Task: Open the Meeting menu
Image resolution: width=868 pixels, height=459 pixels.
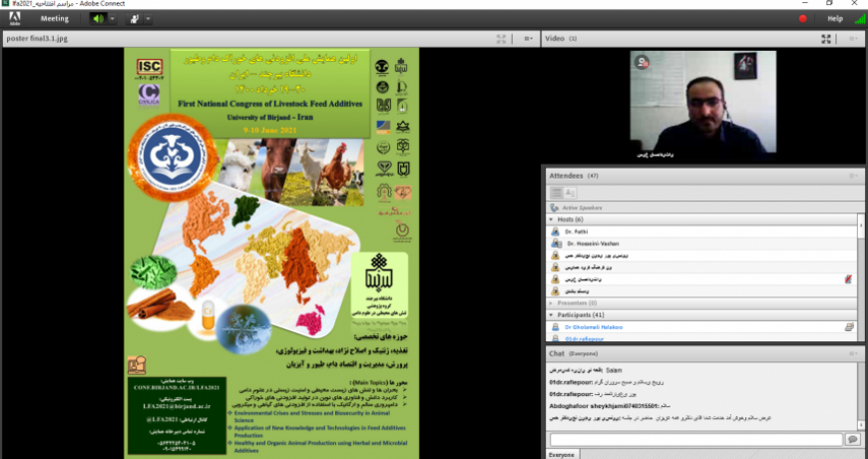Action: point(54,18)
